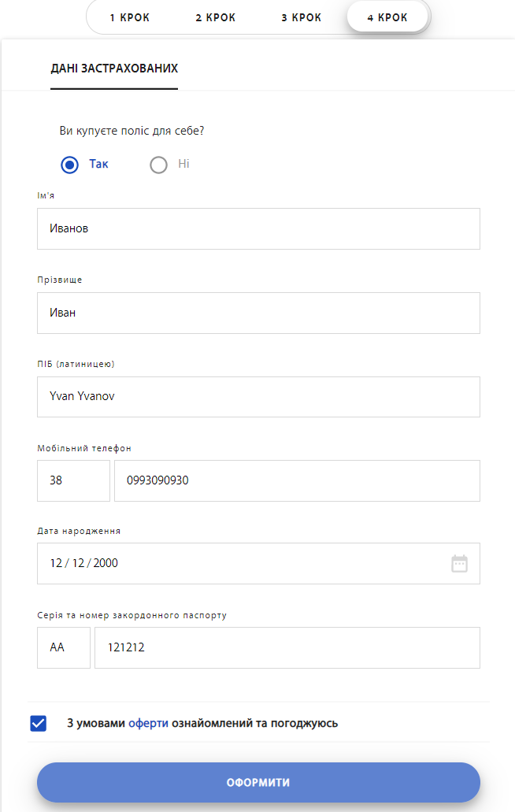Click the phone country code 38 field

[x=73, y=480]
